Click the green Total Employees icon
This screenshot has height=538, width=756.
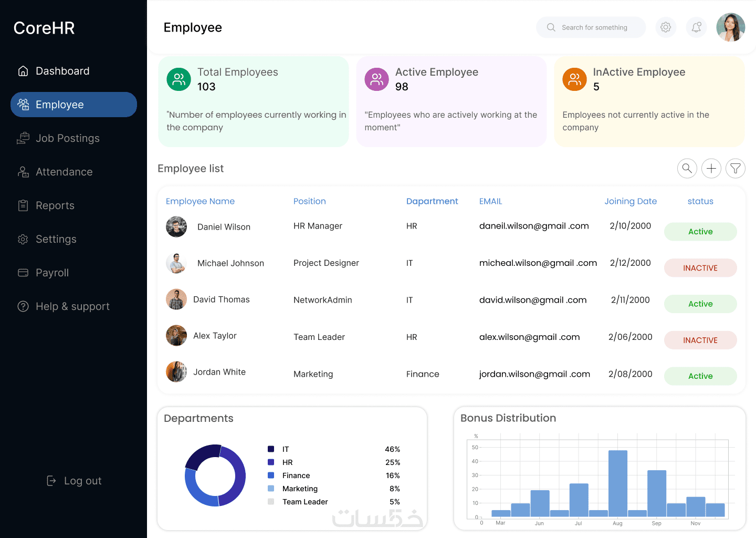(x=178, y=79)
